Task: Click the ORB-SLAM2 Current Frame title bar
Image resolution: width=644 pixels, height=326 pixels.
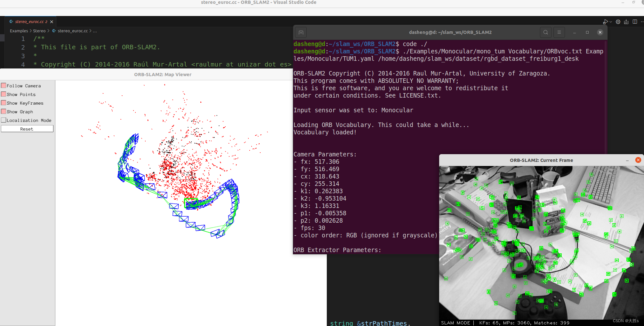Action: (x=541, y=160)
